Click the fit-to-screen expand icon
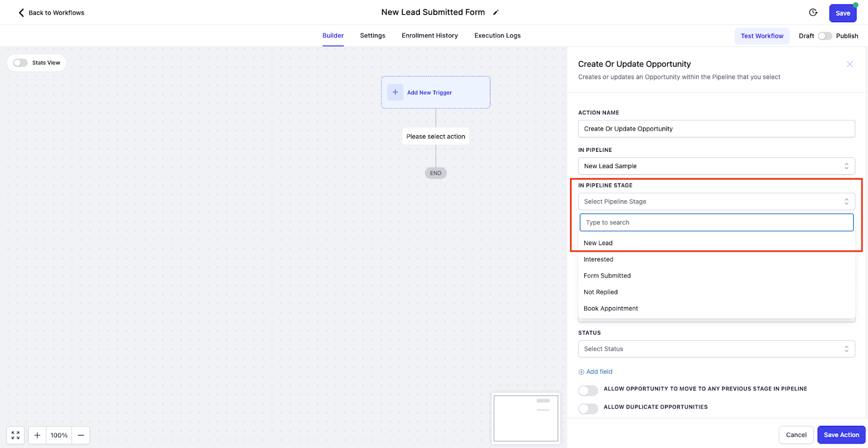 pyautogui.click(x=15, y=435)
